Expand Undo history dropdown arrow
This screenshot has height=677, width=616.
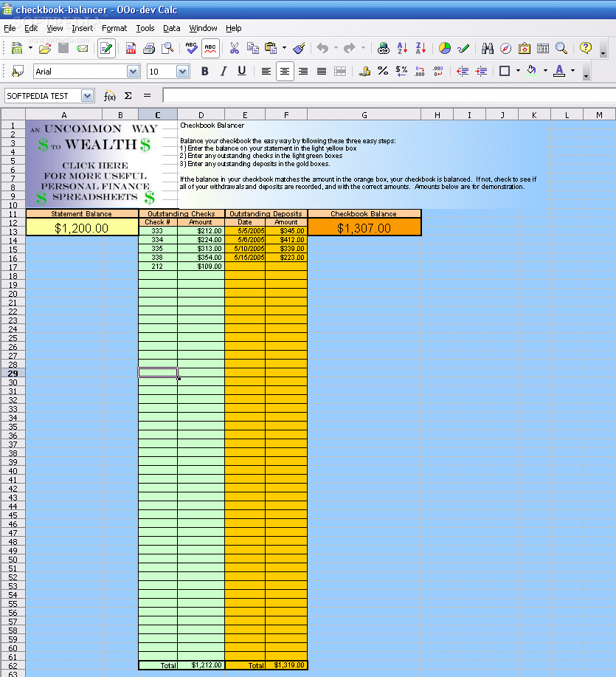[336, 48]
